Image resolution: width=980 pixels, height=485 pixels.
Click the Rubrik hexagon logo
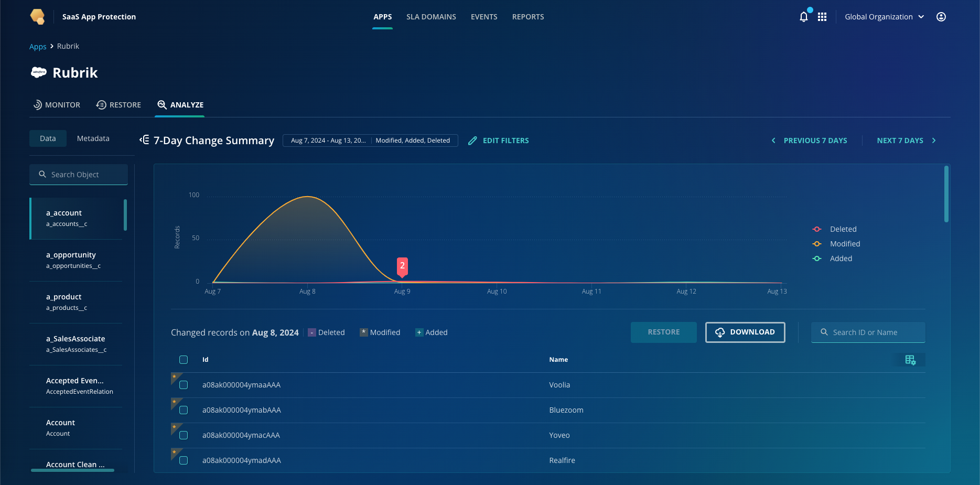37,16
